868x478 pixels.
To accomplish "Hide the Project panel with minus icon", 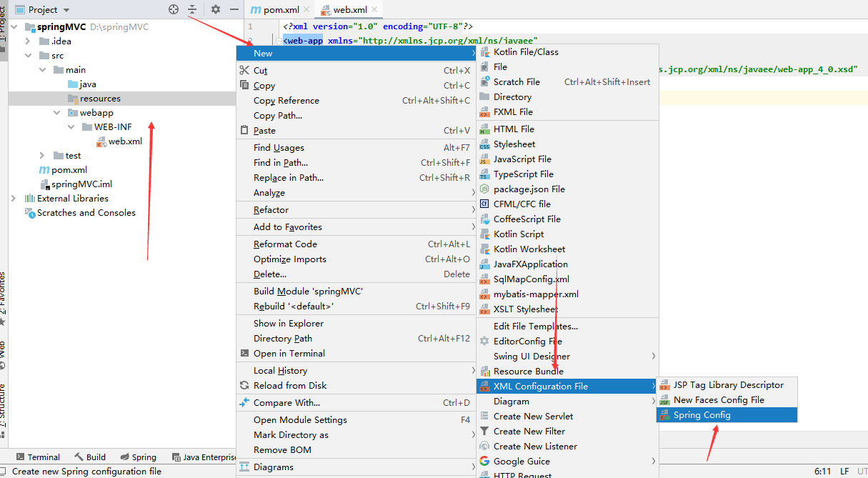I will (x=234, y=9).
